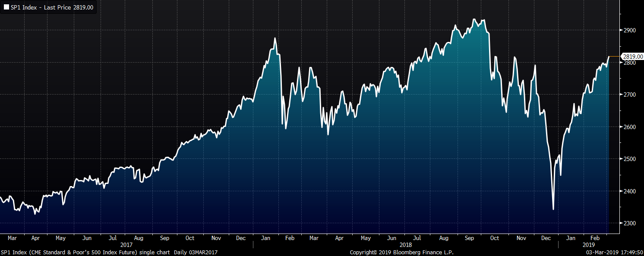Click the Copyright 2019 Bloomberg Finance L.P. text
The width and height of the screenshot is (644, 256).
401,252
